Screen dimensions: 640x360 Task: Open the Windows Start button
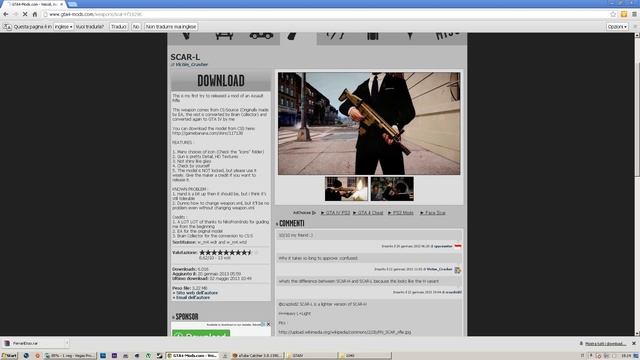[x=9, y=356]
